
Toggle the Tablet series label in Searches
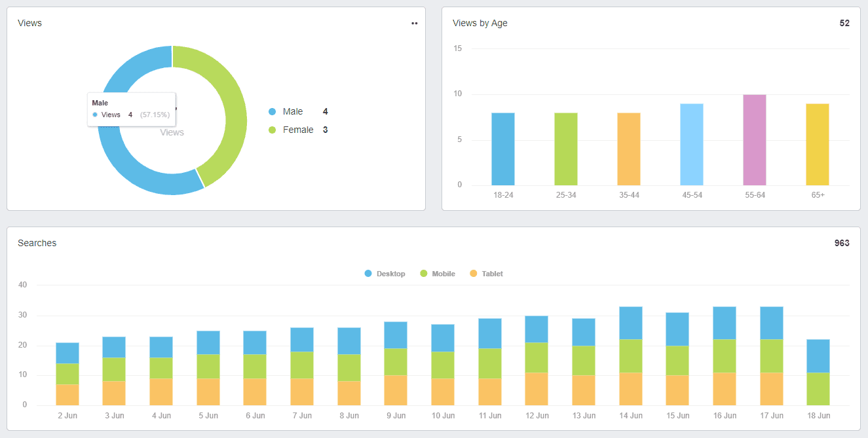point(492,274)
